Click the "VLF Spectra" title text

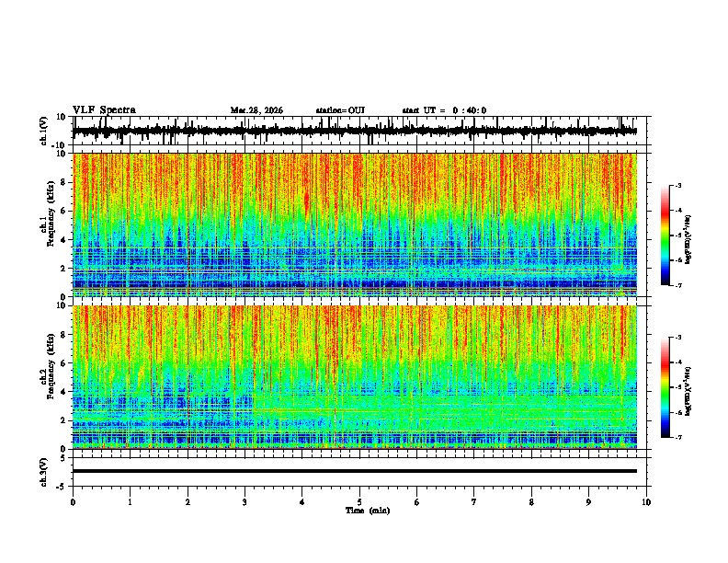104,110
